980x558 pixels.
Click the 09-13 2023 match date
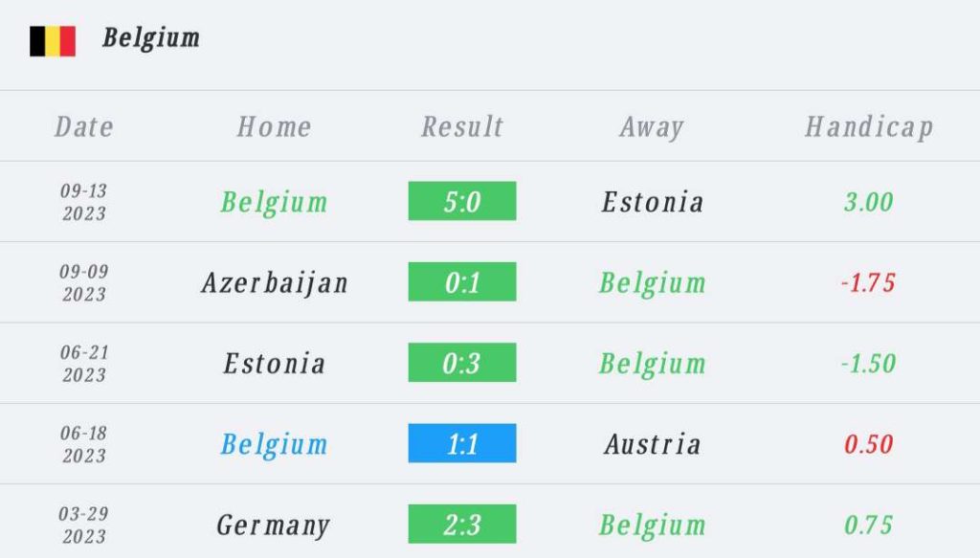(84, 202)
